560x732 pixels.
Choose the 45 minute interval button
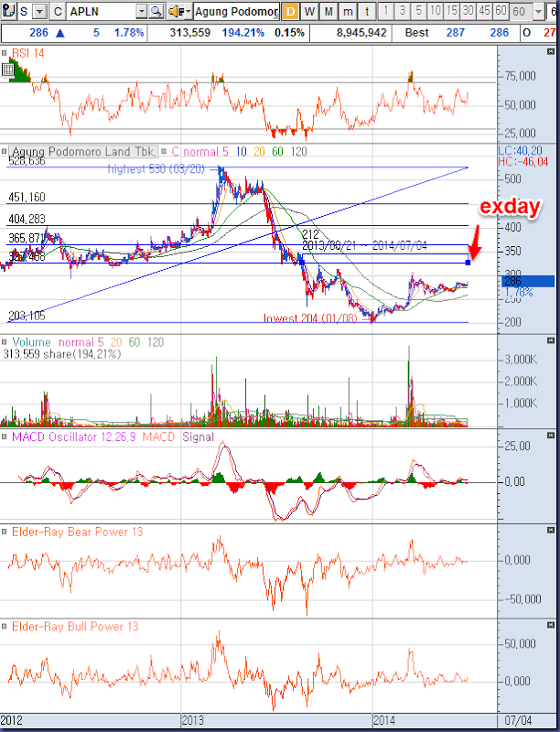click(484, 11)
